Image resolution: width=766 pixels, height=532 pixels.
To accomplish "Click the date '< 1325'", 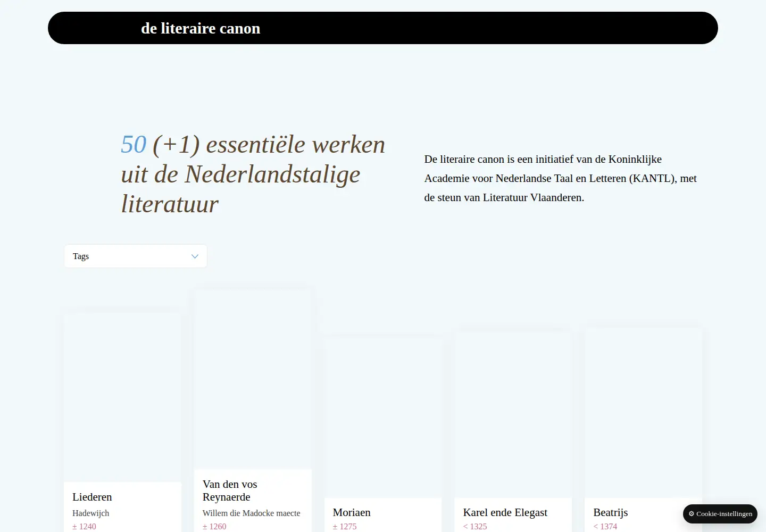I will (x=475, y=527).
